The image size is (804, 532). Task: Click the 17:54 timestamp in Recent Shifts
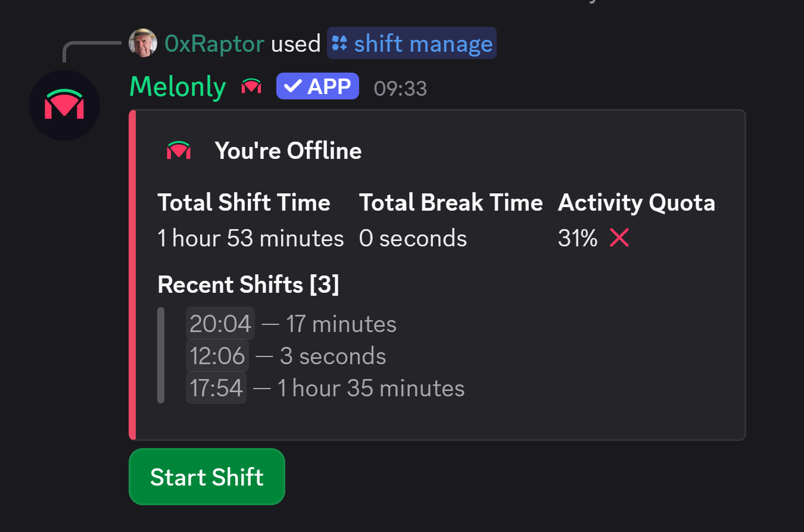pos(216,387)
